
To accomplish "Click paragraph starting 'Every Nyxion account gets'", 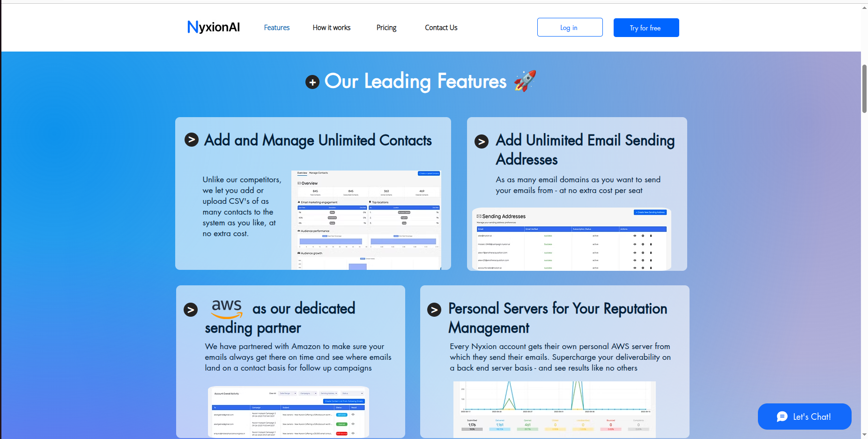I will pos(560,357).
